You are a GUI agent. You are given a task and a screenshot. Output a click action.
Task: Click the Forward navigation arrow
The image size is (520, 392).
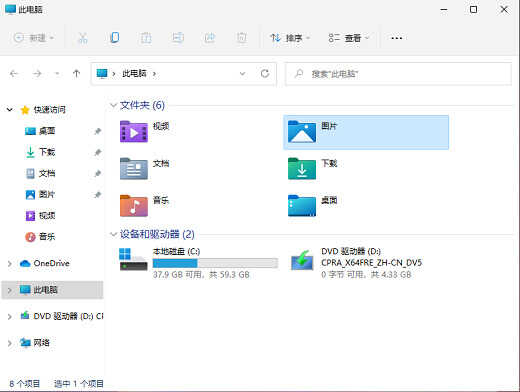[x=37, y=74]
